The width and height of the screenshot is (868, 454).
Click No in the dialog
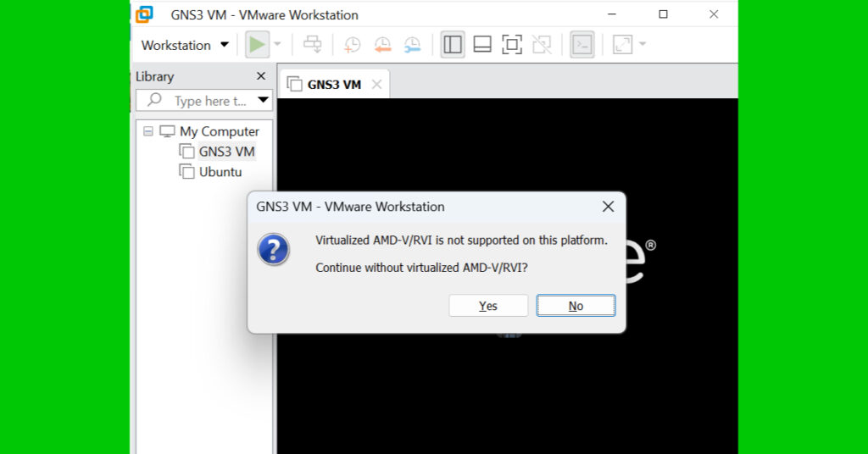tap(576, 306)
